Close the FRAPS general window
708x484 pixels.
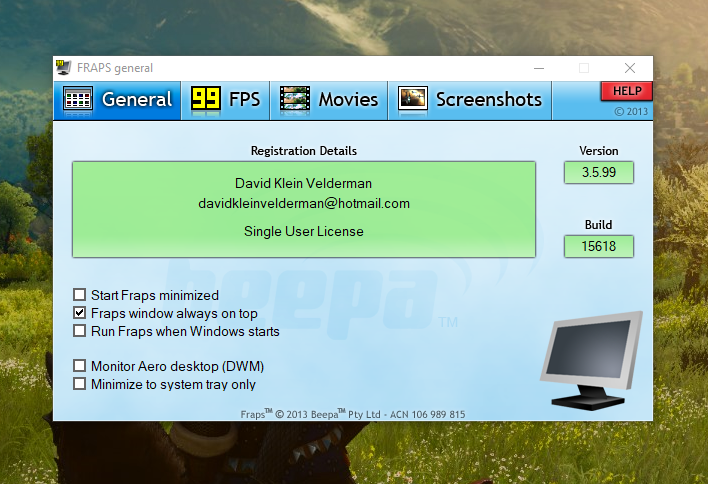(630, 68)
